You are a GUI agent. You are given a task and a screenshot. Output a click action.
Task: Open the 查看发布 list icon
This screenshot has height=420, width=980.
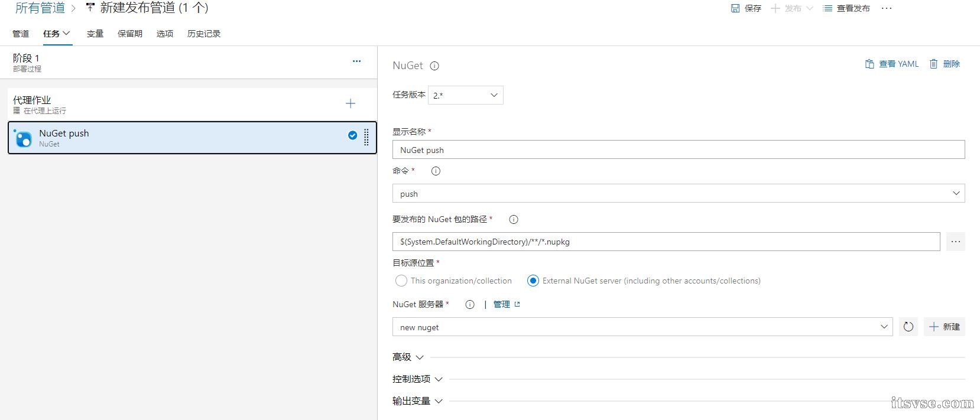pyautogui.click(x=828, y=8)
